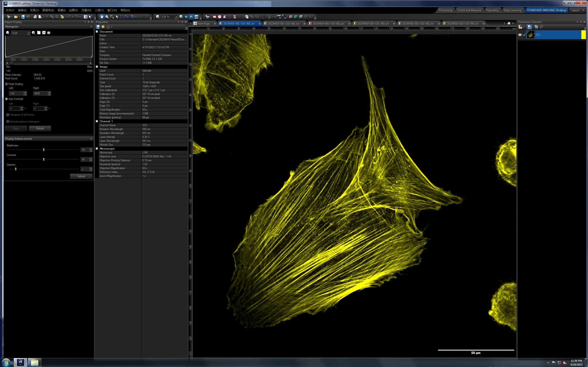Click the Save icon in main toolbar
588x367 pixels.
click(23, 17)
